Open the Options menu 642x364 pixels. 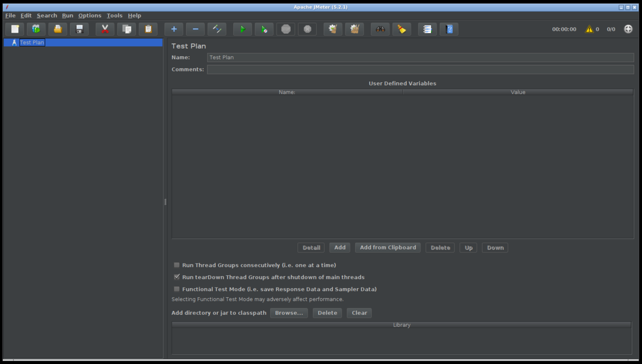tap(90, 16)
